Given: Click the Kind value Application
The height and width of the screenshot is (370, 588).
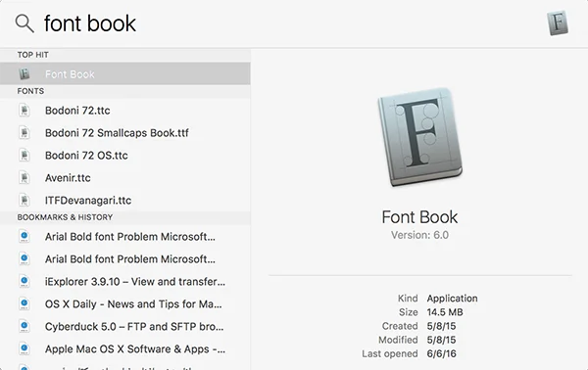Looking at the screenshot, I should [452, 299].
